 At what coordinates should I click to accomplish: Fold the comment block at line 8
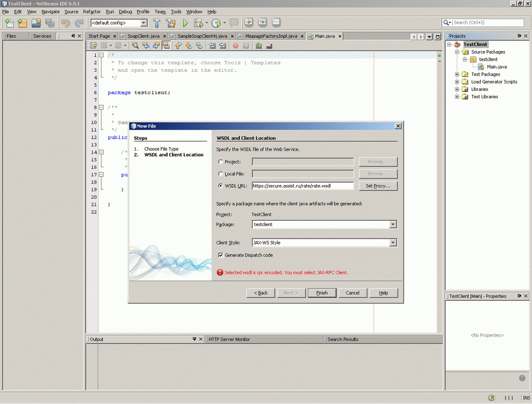pos(101,107)
